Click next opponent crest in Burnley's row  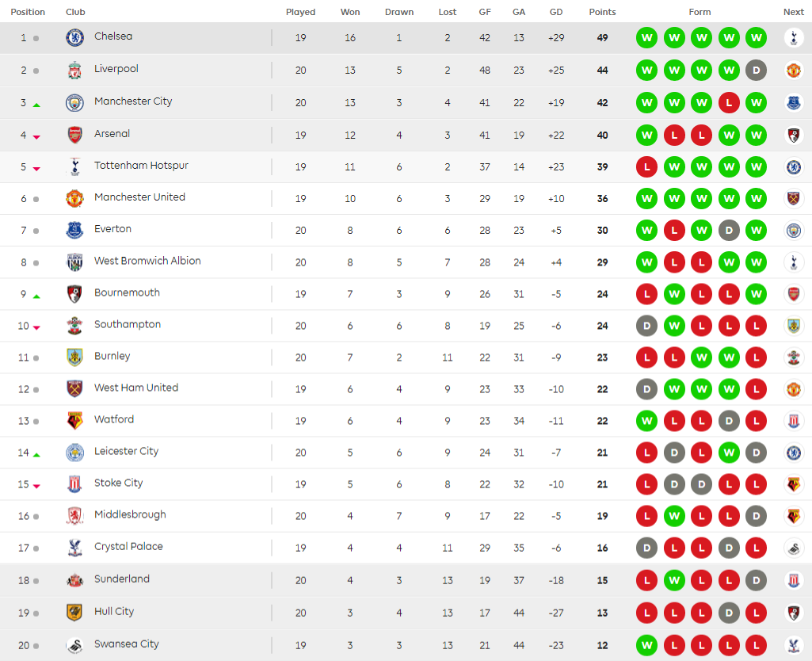(x=793, y=357)
